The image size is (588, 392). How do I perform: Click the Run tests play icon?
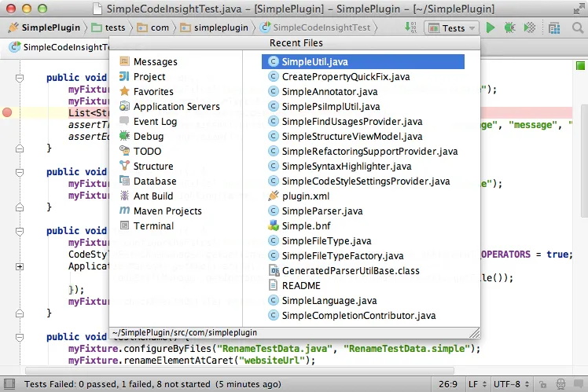490,27
